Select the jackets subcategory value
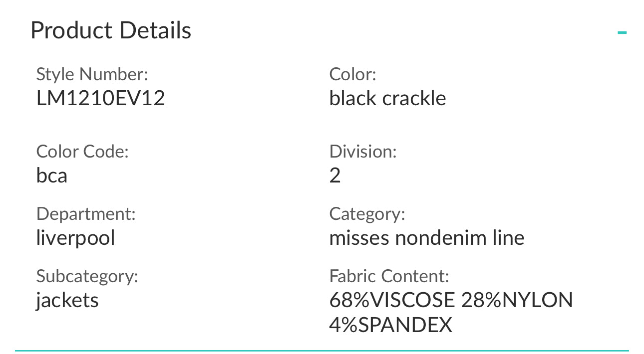Viewport: 644px width, 354px height. (67, 300)
